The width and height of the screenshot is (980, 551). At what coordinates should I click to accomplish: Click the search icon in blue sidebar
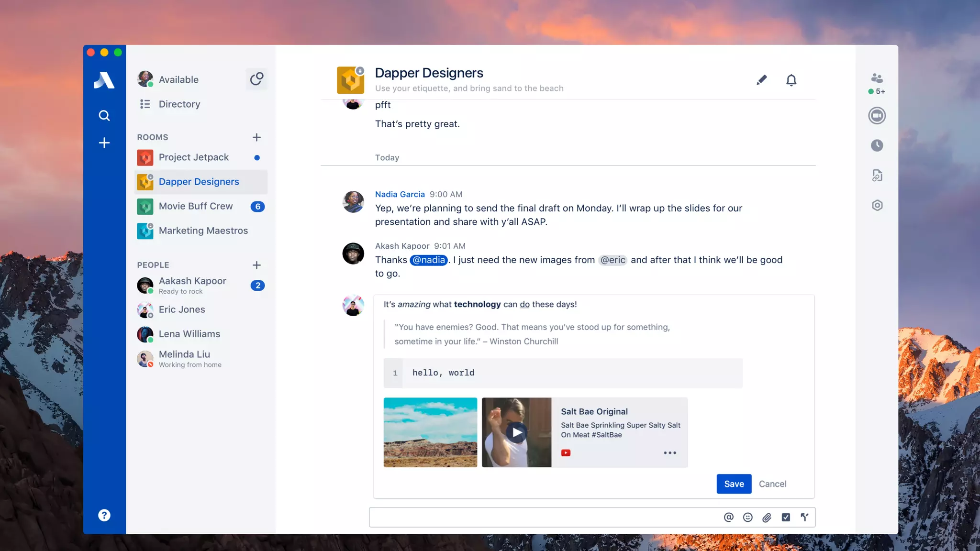[104, 115]
